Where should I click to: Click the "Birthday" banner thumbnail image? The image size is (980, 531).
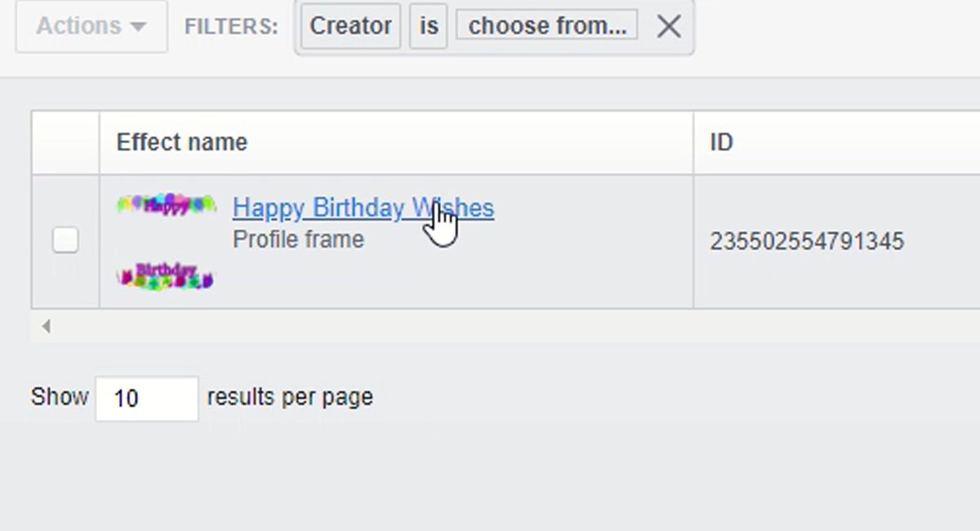coord(165,276)
